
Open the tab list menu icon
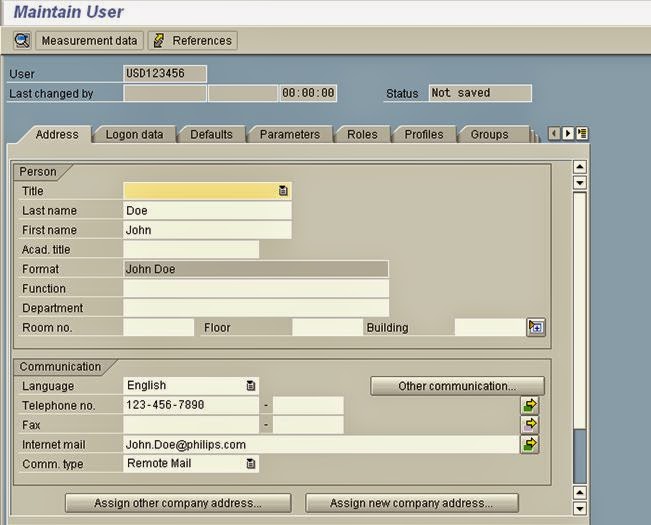click(x=582, y=134)
